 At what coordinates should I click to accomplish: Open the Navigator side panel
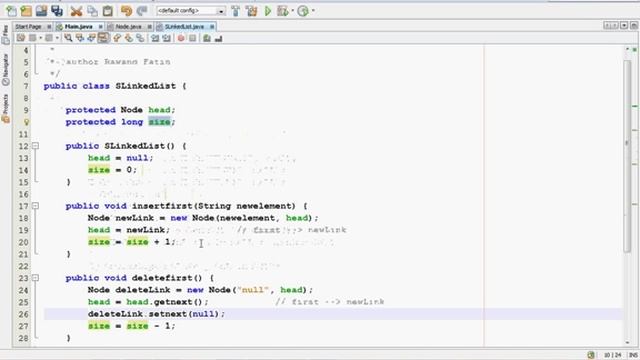5,69
